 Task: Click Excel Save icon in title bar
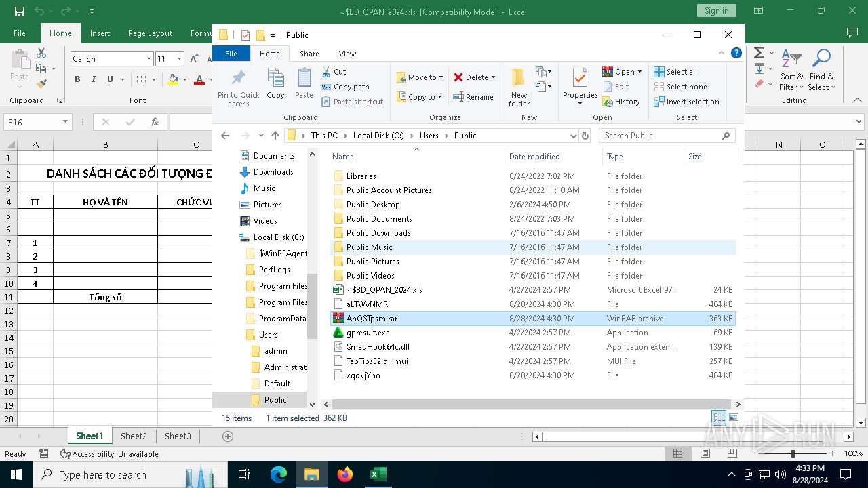(x=20, y=12)
